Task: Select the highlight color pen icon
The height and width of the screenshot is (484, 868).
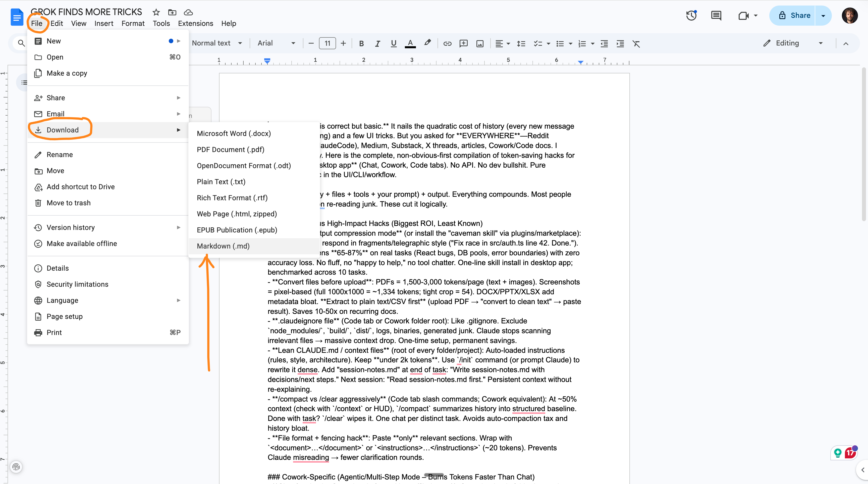Action: click(x=427, y=43)
